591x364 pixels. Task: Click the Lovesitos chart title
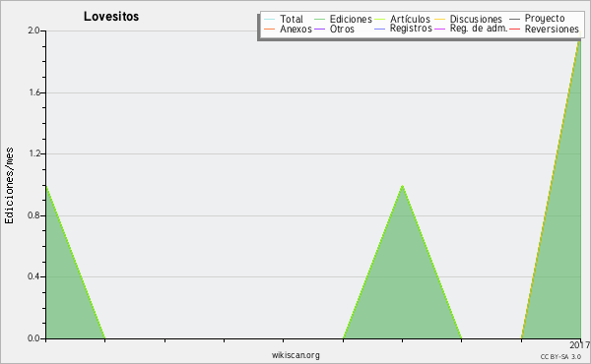click(x=111, y=17)
